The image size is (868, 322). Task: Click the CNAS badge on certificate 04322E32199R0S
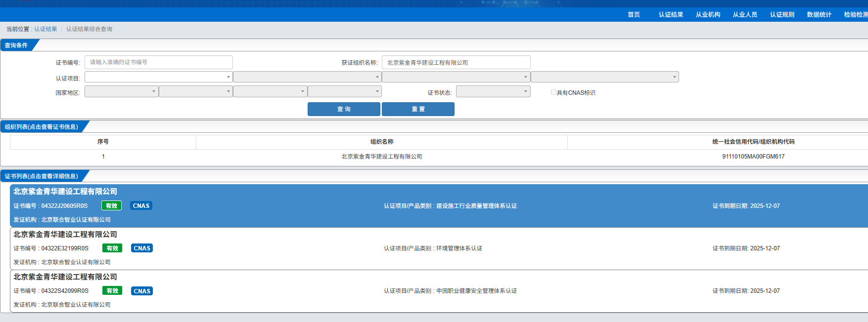tap(142, 248)
